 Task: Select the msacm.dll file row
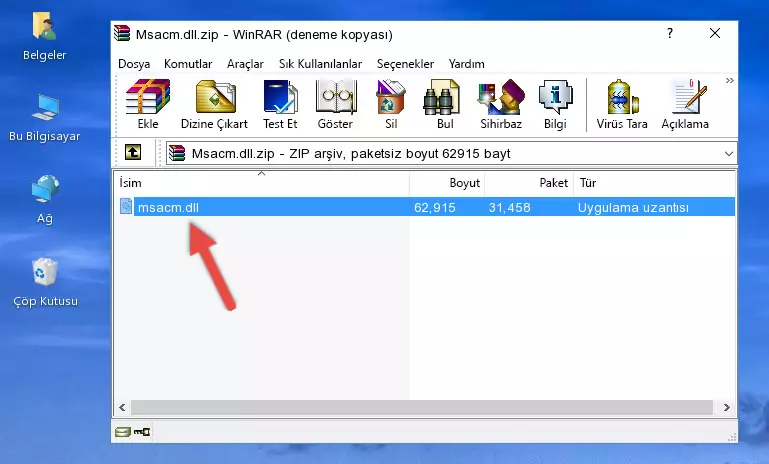tap(426, 207)
